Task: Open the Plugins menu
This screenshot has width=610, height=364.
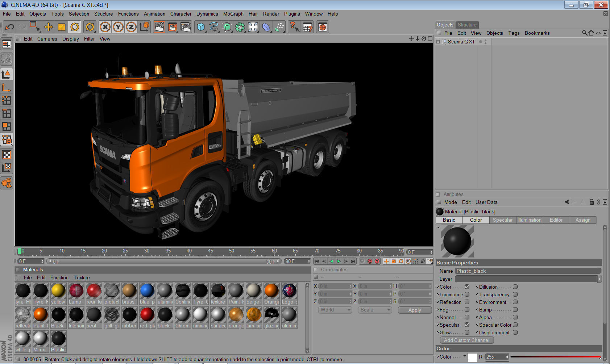Action: 292,14
